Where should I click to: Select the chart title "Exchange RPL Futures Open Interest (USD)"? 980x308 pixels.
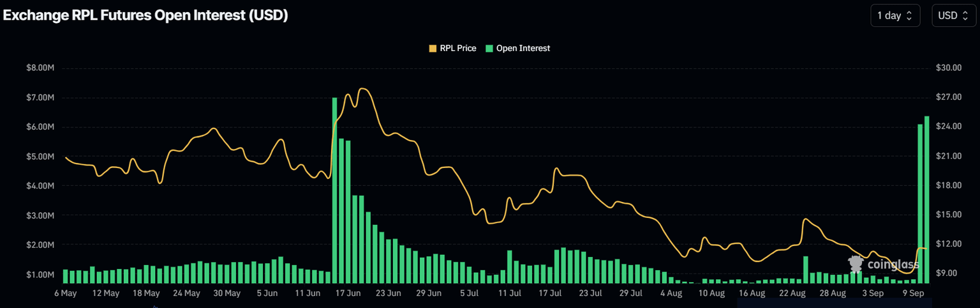pyautogui.click(x=145, y=16)
